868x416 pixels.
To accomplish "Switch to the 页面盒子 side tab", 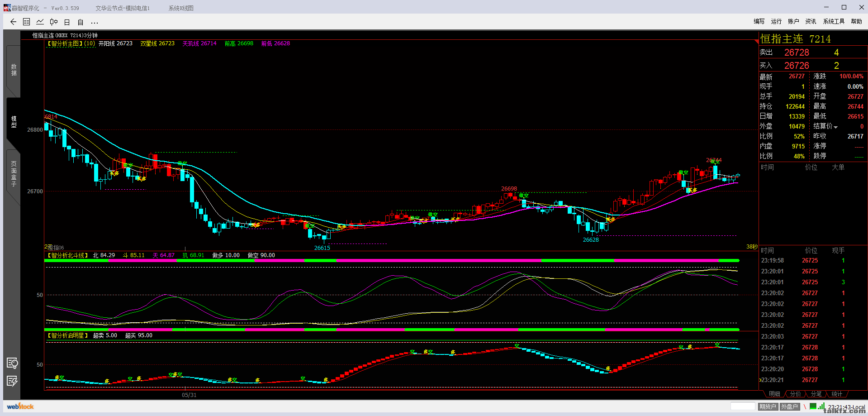I will tap(14, 174).
